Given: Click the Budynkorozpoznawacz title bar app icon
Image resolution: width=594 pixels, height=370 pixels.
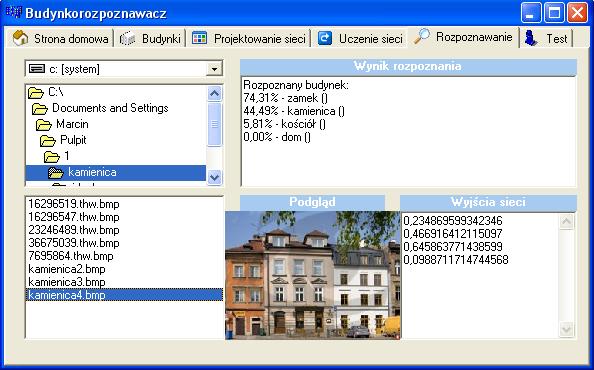Looking at the screenshot, I should pyautogui.click(x=14, y=13).
